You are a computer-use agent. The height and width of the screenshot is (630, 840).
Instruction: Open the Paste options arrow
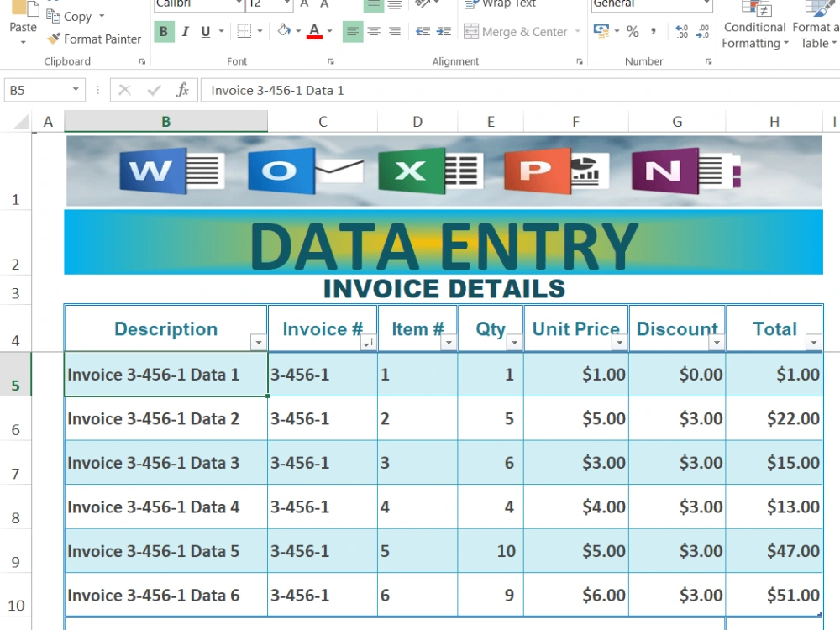point(23,42)
